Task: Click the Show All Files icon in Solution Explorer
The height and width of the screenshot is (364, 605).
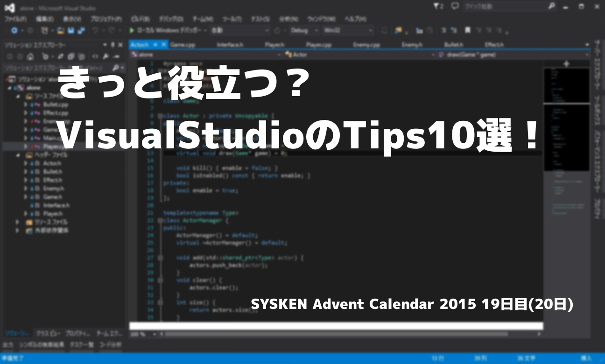Action: tap(81, 56)
